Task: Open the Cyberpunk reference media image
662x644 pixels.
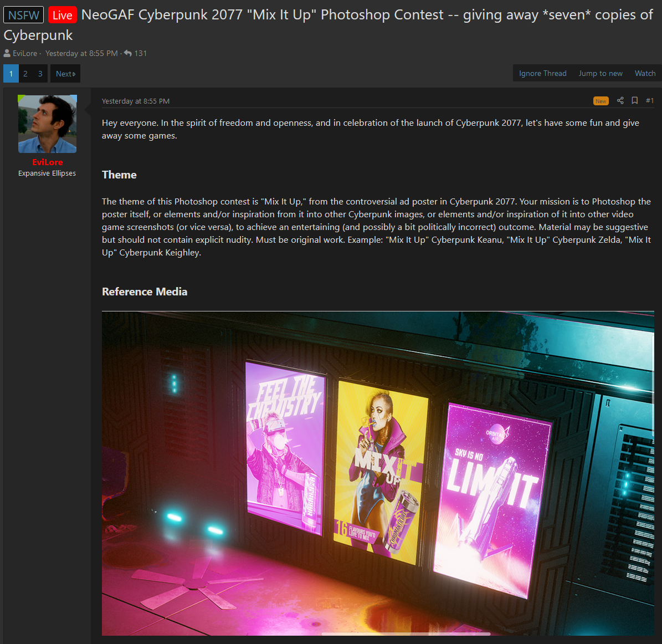Action: [x=378, y=473]
